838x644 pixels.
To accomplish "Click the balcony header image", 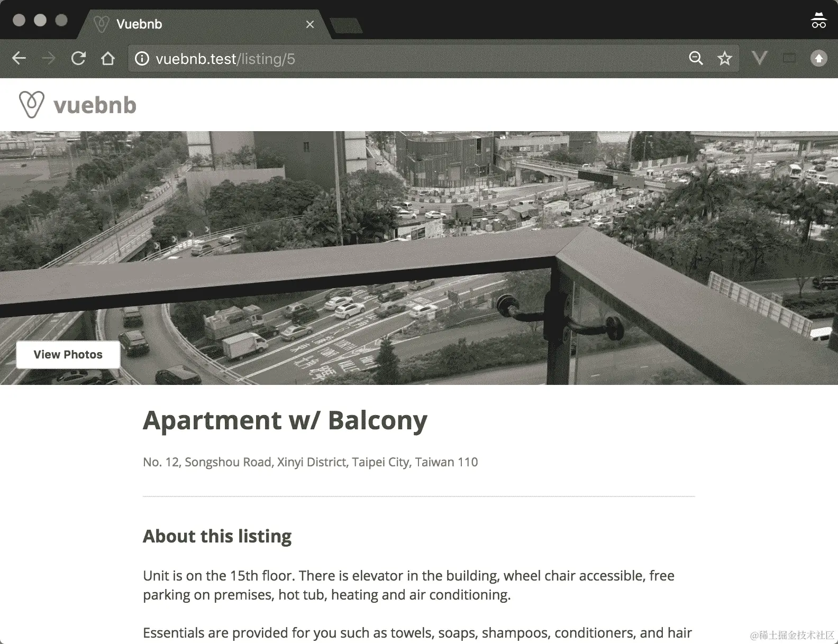I will tap(419, 257).
